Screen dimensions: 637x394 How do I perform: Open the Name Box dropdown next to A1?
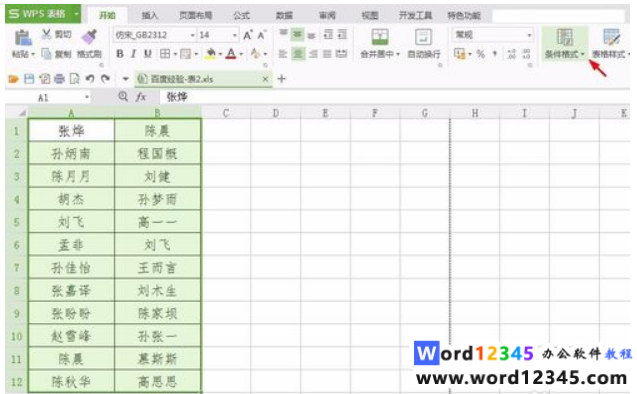tap(87, 97)
